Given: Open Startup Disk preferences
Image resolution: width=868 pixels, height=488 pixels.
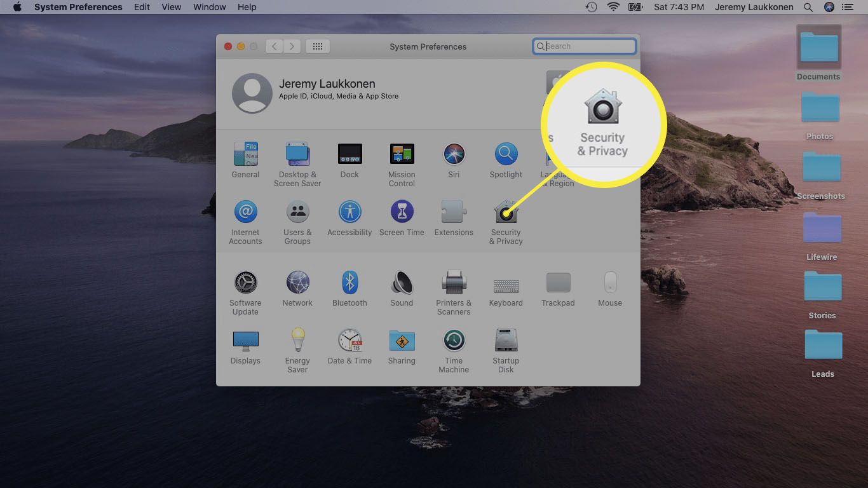Looking at the screenshot, I should pos(506,351).
